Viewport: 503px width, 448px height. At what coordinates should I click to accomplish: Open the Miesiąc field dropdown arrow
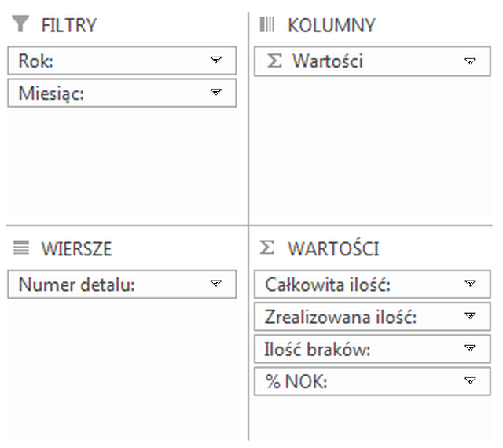pos(217,93)
